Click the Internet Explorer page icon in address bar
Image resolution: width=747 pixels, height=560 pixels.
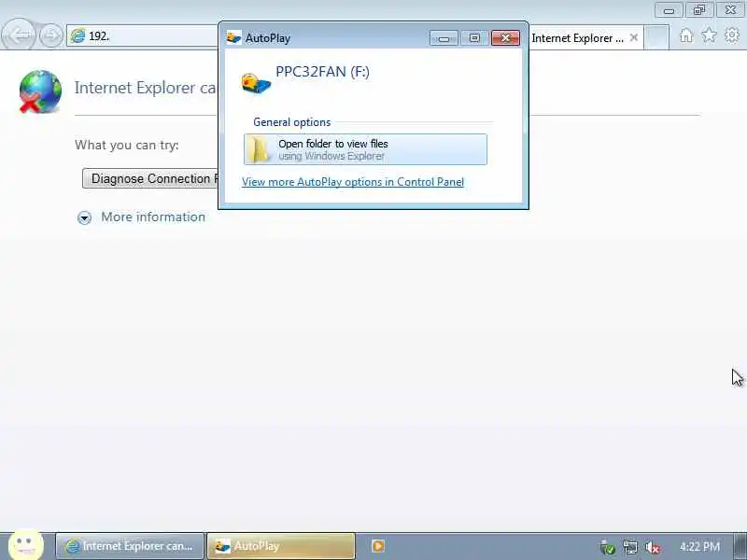pos(78,35)
